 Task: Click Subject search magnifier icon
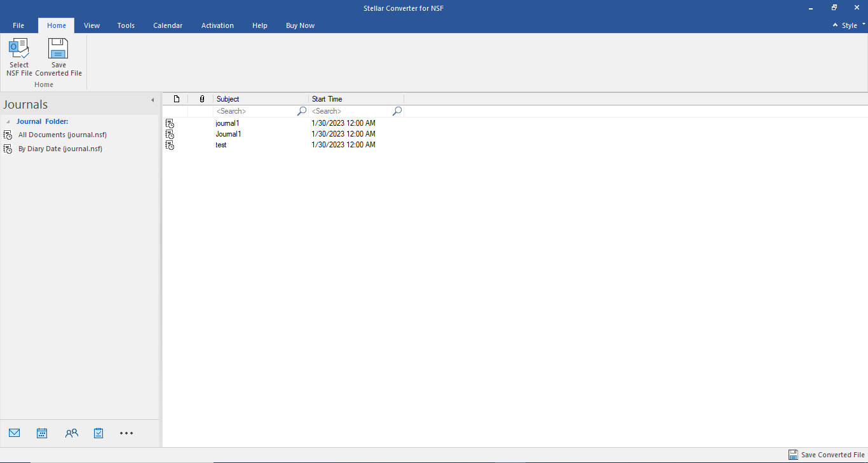click(302, 111)
